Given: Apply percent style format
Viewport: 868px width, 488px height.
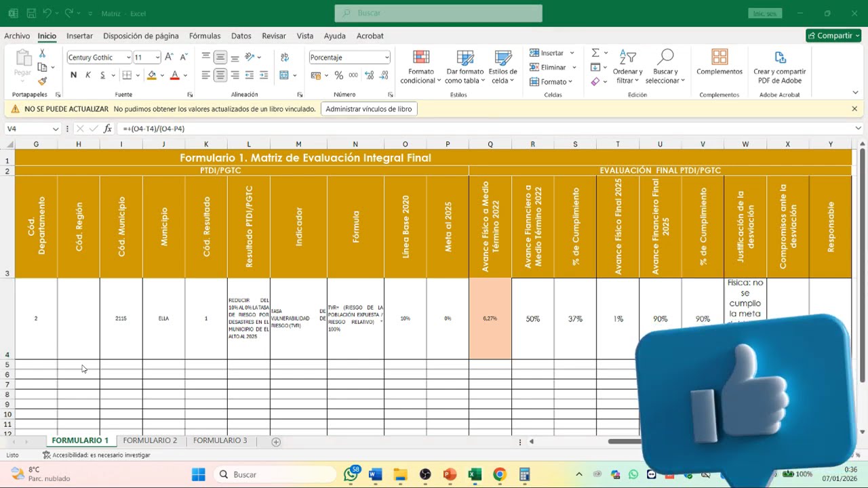Looking at the screenshot, I should point(338,75).
